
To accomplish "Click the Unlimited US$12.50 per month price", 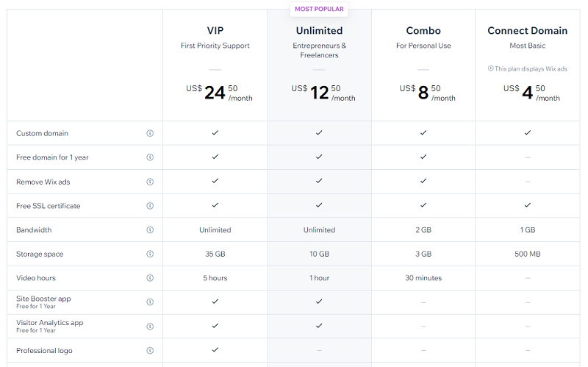I will pyautogui.click(x=323, y=93).
